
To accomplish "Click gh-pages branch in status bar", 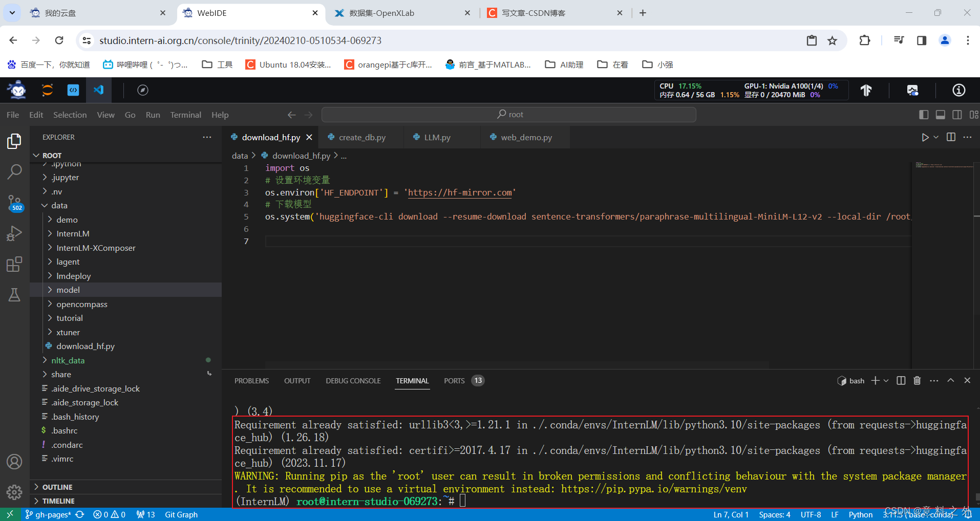I will click(48, 514).
